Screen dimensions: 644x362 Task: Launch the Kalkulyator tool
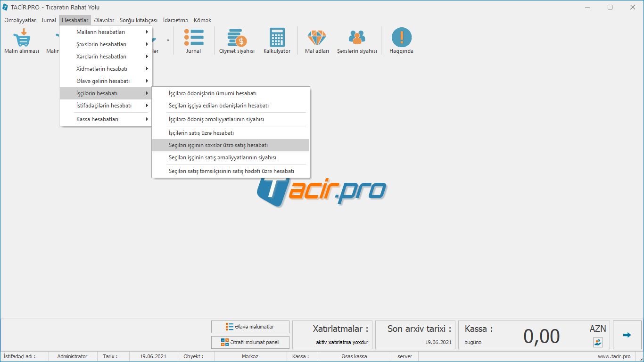click(277, 38)
